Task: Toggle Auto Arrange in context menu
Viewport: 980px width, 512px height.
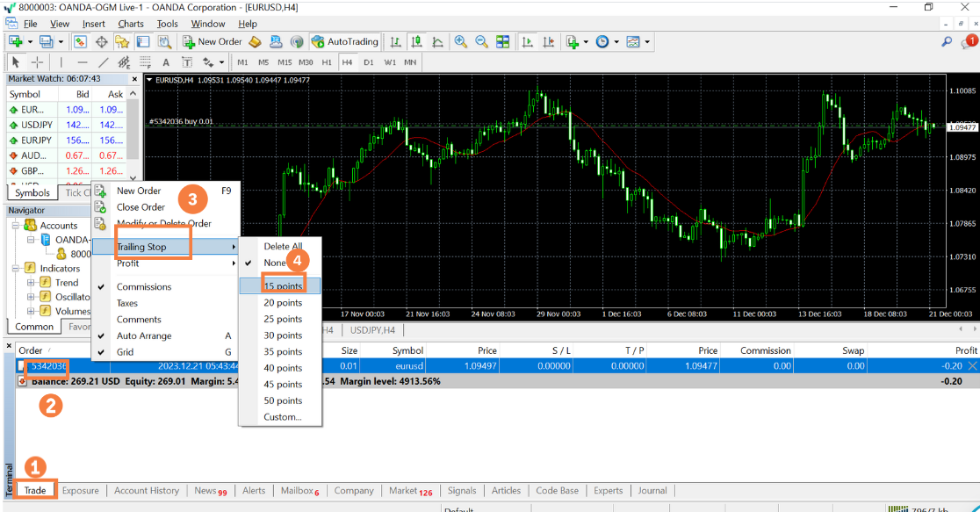Action: tap(166, 335)
